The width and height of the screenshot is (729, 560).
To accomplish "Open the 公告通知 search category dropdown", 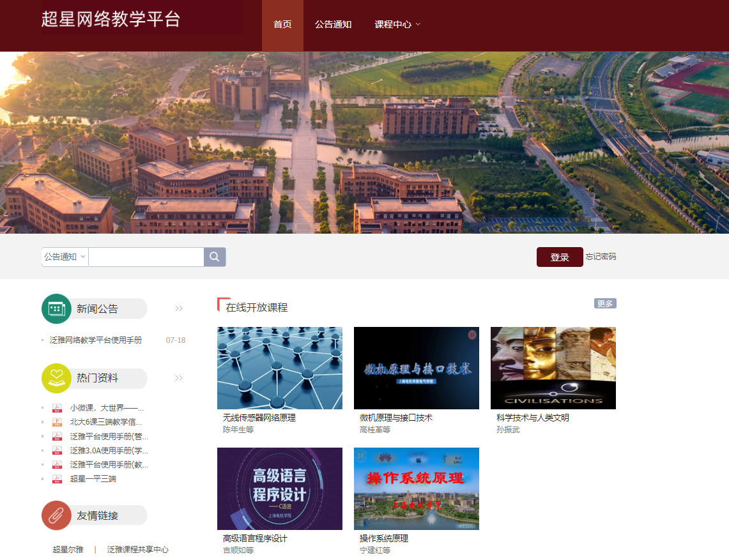I will click(x=65, y=257).
